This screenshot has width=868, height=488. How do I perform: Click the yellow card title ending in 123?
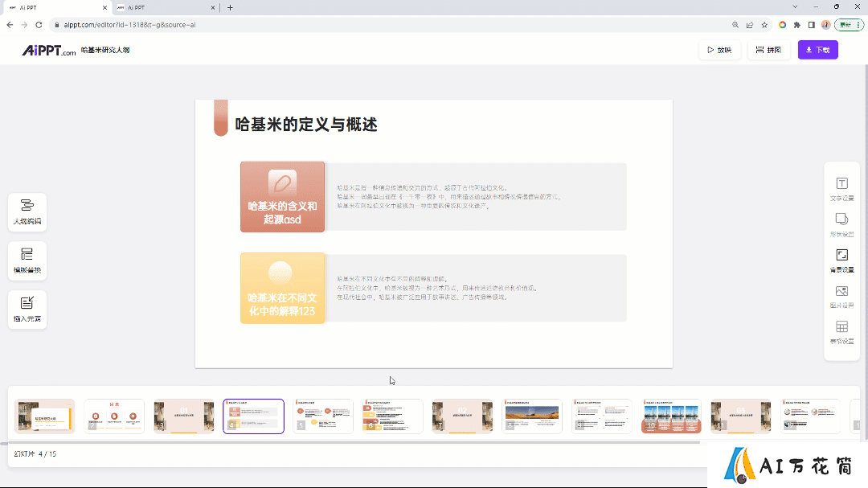click(x=282, y=304)
